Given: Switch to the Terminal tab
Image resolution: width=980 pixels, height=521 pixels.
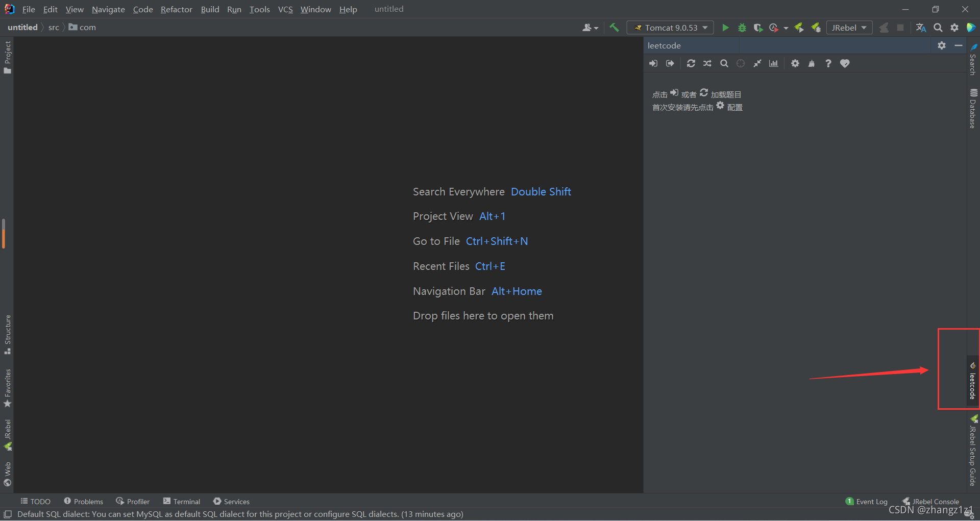Looking at the screenshot, I should click(182, 502).
